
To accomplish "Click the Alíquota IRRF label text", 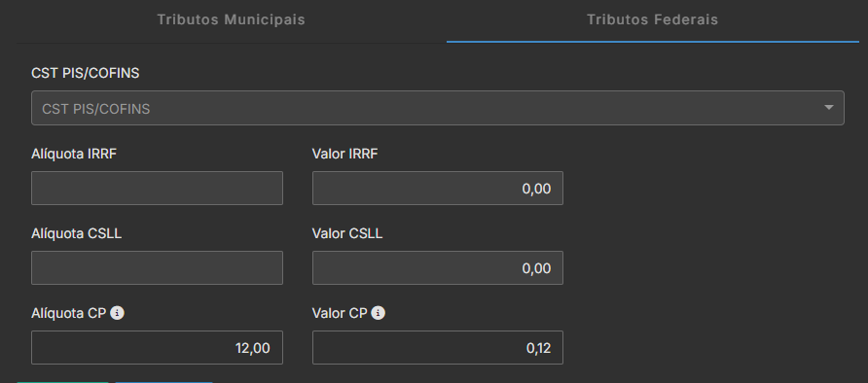I will (x=74, y=155).
